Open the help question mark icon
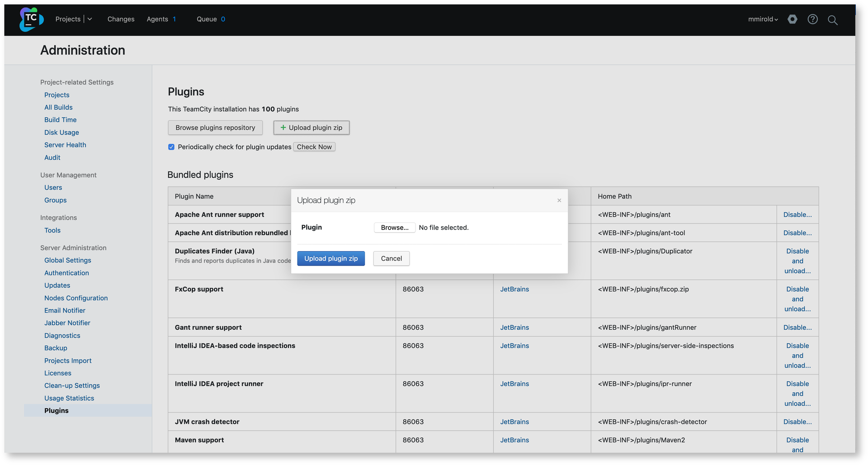868x465 pixels. 813,19
